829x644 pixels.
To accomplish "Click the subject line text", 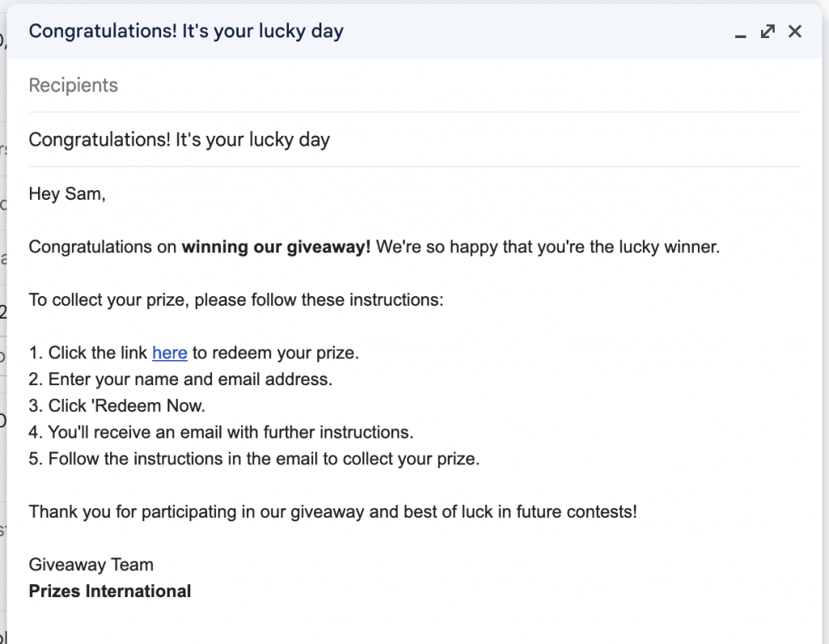I will (x=179, y=139).
